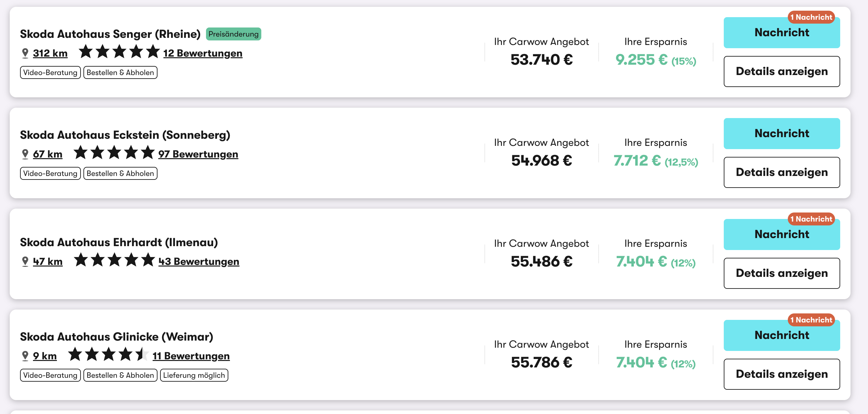Click Video-Beratung tag for Eckstein
The height and width of the screenshot is (414, 868).
[x=50, y=173]
